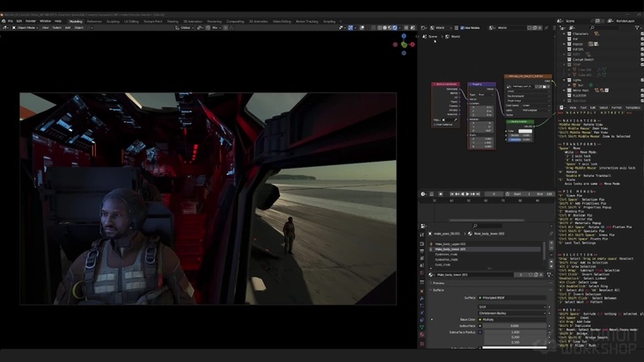The width and height of the screenshot is (644, 362).
Task: Switch to the UV Editing workspace tab
Action: pos(131,21)
